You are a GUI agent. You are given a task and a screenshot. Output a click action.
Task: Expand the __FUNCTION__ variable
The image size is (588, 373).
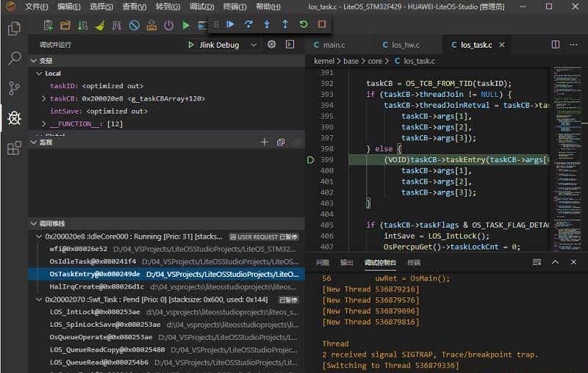44,123
